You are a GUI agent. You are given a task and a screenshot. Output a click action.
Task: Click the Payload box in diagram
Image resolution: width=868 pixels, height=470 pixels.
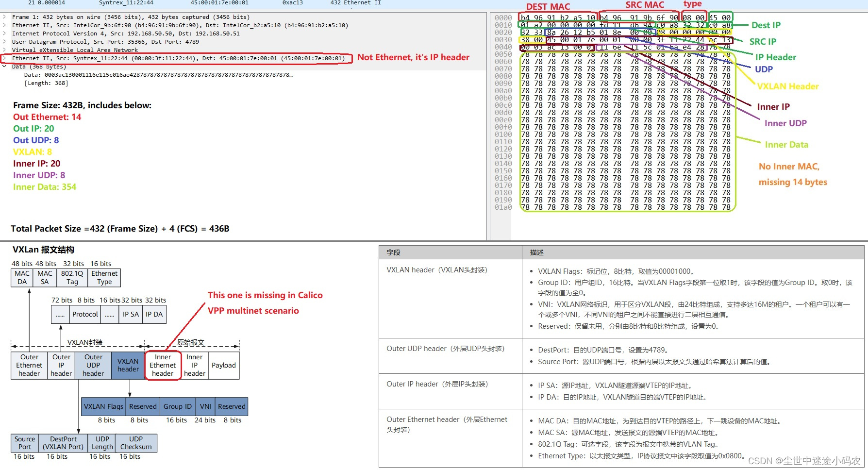click(x=224, y=365)
